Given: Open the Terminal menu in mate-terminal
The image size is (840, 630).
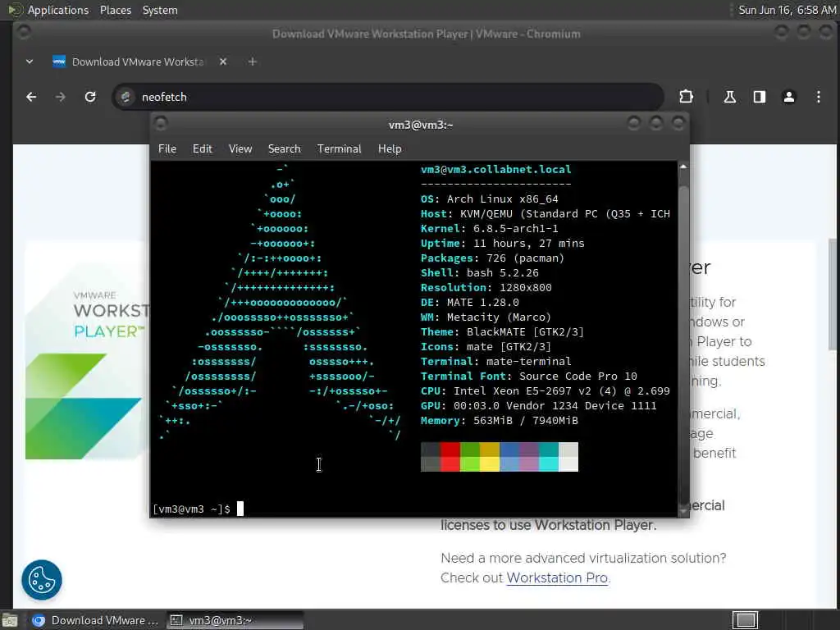Looking at the screenshot, I should pos(339,149).
